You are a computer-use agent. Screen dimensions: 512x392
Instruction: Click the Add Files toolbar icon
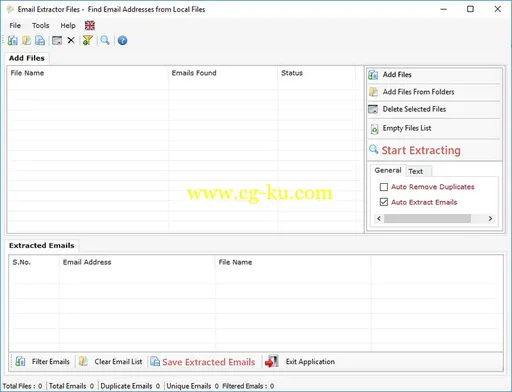(x=13, y=40)
